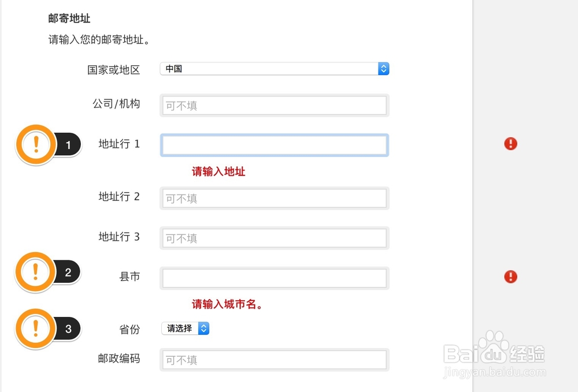
Task: Click the orange warning badge numbered 3
Action: [36, 328]
